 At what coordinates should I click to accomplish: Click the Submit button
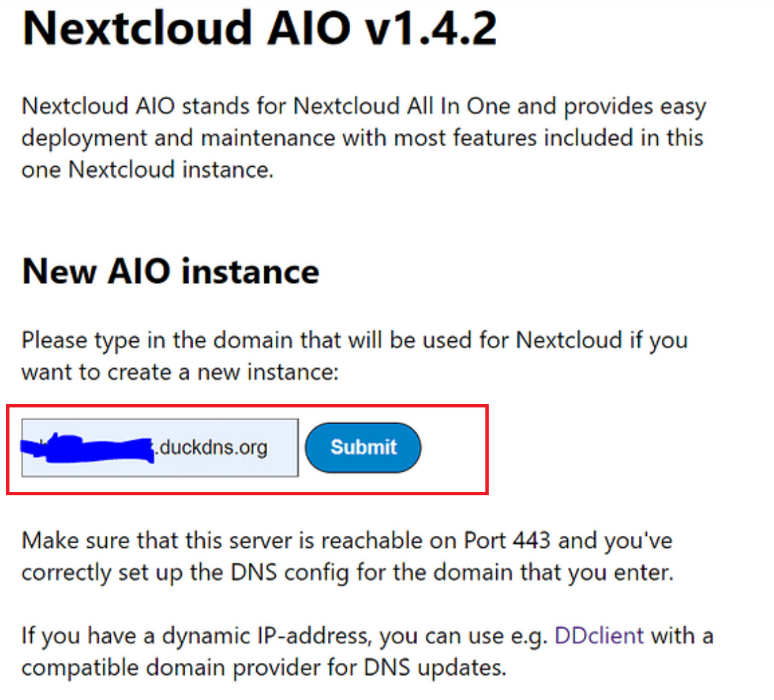363,447
